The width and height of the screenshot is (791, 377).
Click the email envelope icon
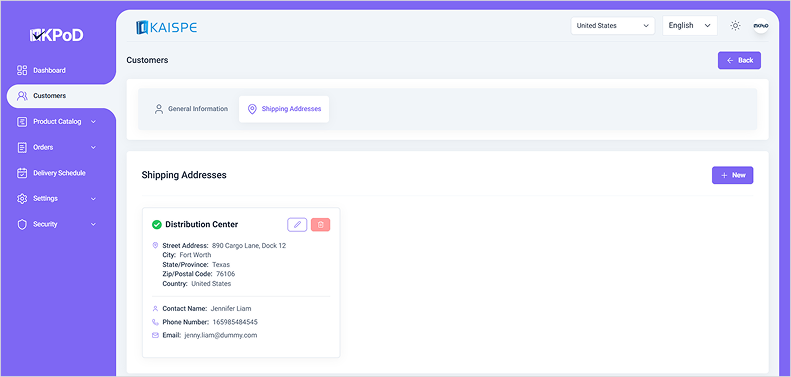coord(155,335)
